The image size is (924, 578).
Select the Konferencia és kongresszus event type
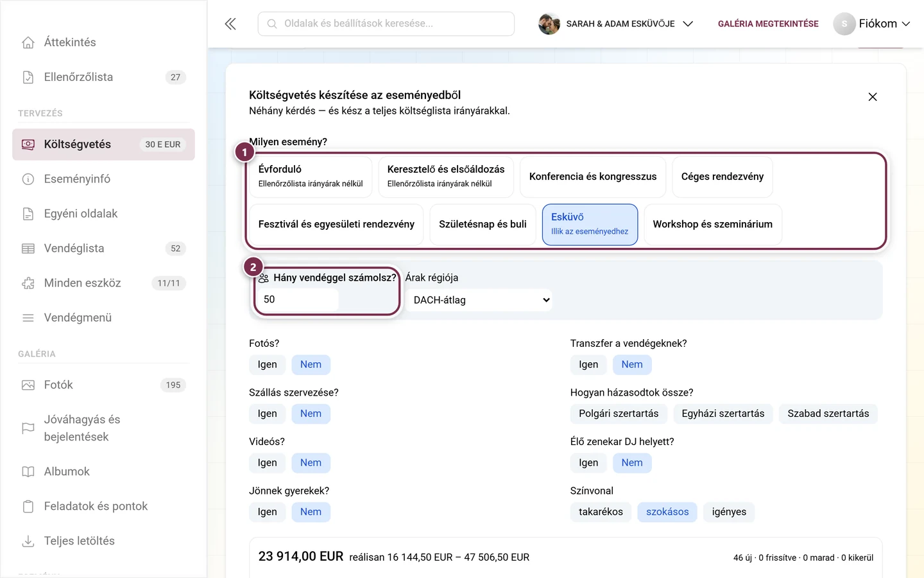coord(593,177)
